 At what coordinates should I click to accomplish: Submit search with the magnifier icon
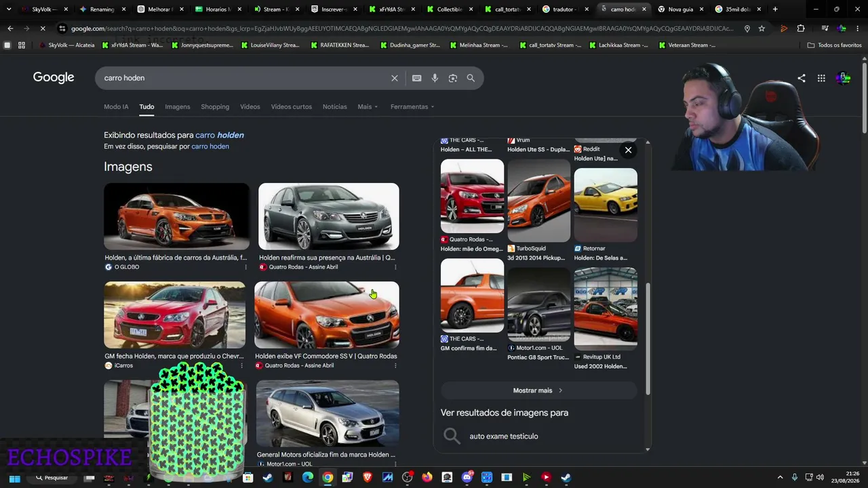click(x=471, y=78)
